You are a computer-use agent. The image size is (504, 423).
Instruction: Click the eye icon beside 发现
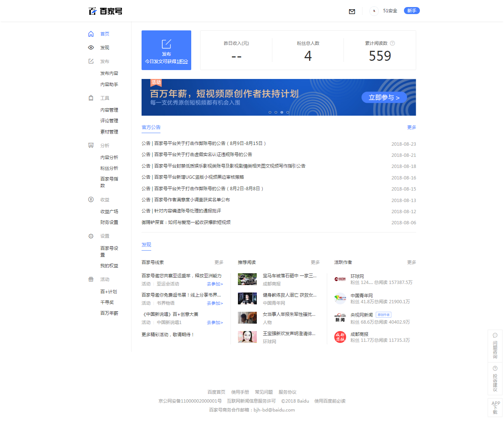[91, 47]
